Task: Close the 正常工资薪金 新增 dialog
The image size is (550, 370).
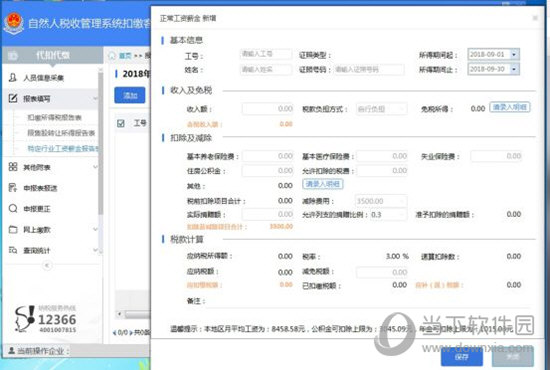Action: coord(535,18)
